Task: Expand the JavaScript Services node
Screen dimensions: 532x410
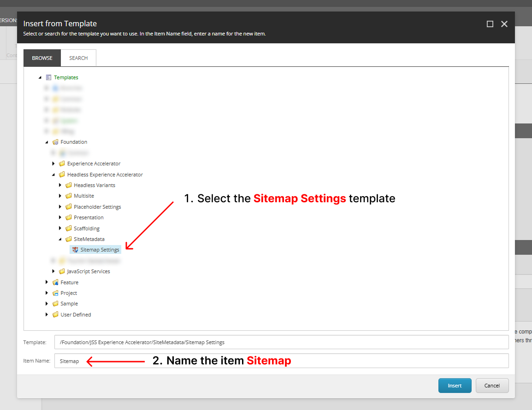Action: click(x=53, y=271)
